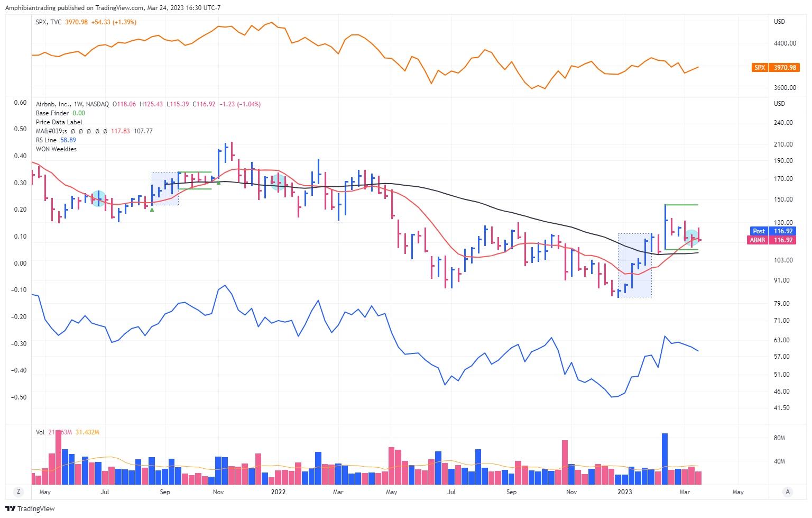Click the low price L115.39
The height and width of the screenshot is (518, 812).
(178, 104)
